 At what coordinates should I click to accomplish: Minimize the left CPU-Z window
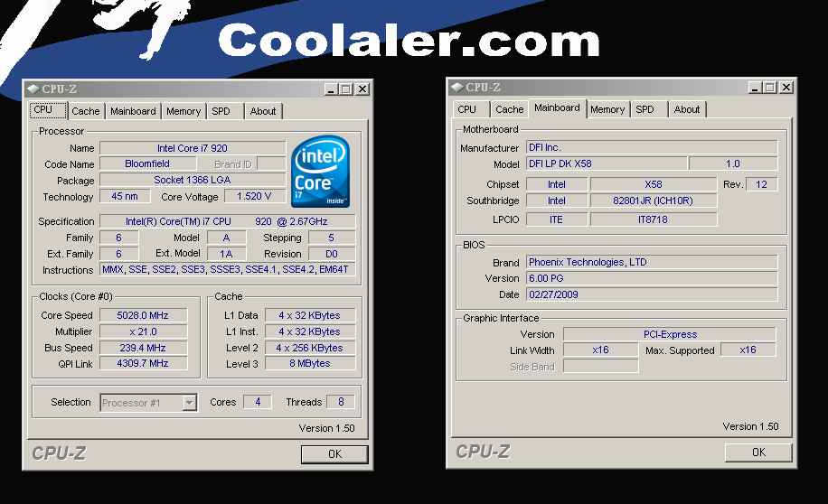click(331, 89)
